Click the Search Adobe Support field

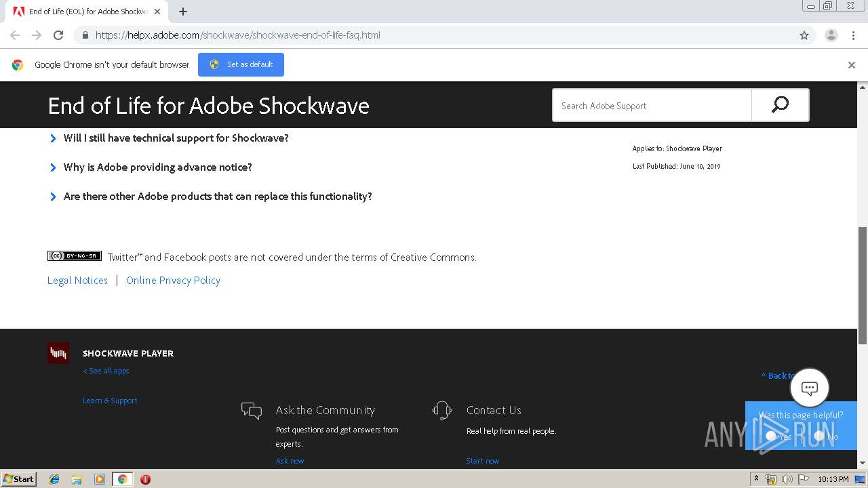652,105
